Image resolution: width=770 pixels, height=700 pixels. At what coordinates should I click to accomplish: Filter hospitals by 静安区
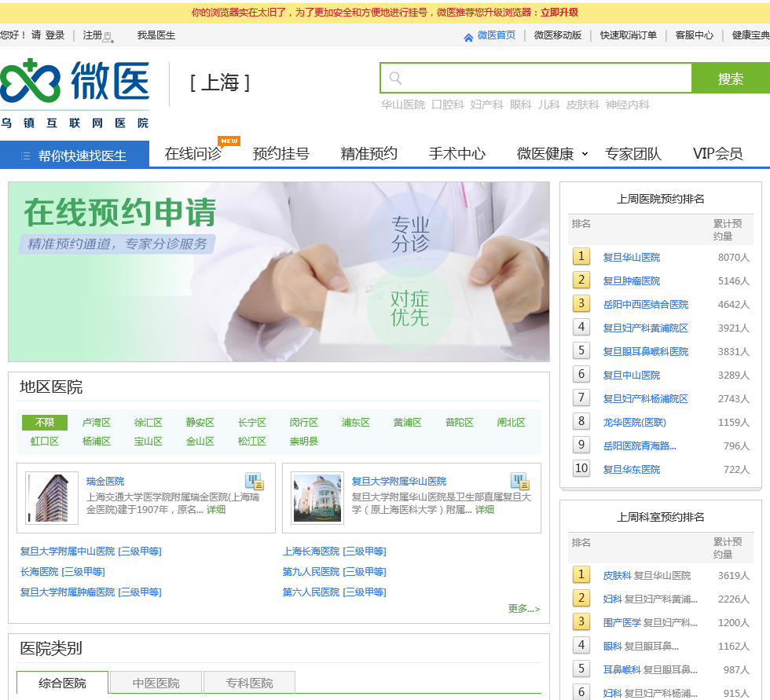tap(200, 422)
